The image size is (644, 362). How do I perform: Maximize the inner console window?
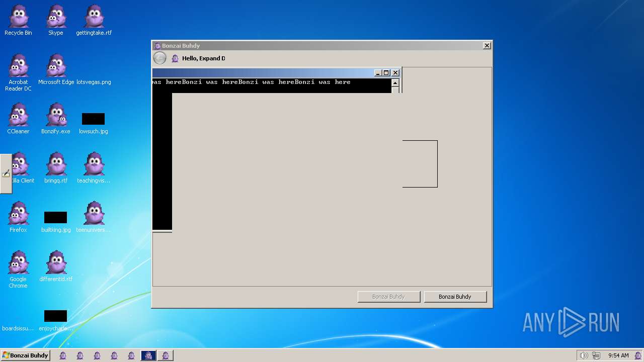coord(386,73)
